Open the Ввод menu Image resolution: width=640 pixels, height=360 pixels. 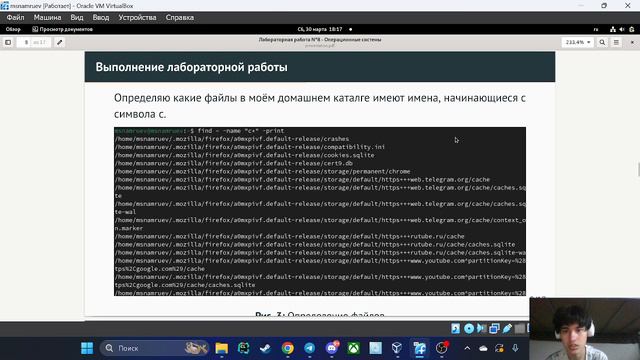click(101, 18)
